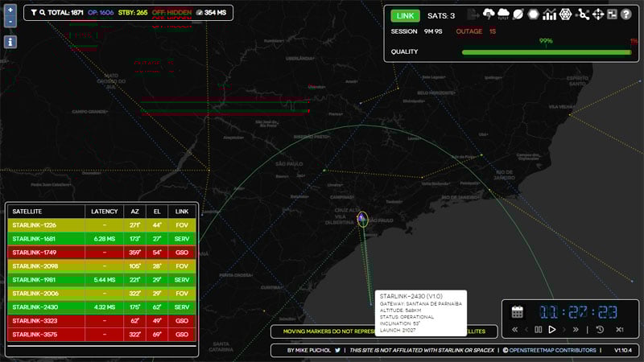644x362 pixels.
Task: Toggle OFF: HIDDEN satellites filter
Action: pos(171,13)
